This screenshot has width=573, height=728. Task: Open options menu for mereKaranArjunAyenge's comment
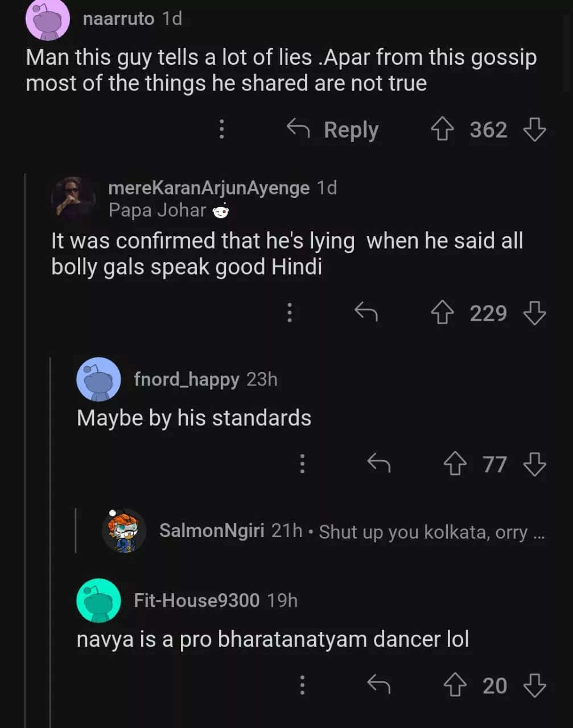(290, 312)
